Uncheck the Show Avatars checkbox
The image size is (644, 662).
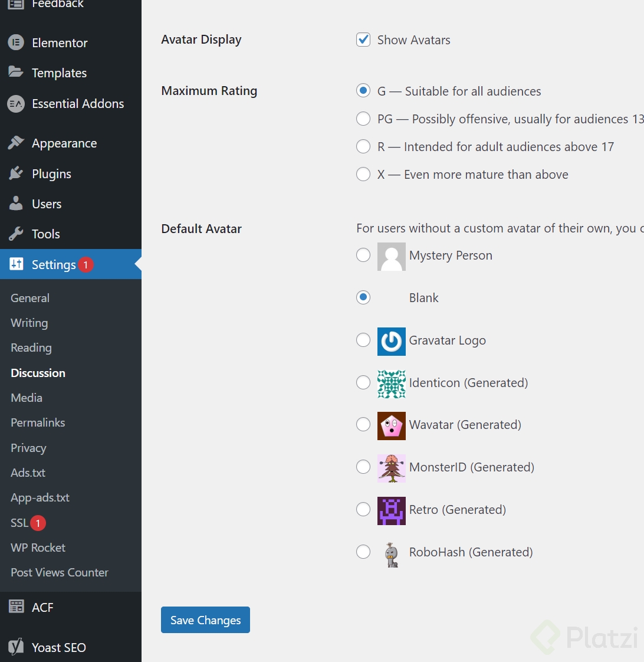[363, 40]
